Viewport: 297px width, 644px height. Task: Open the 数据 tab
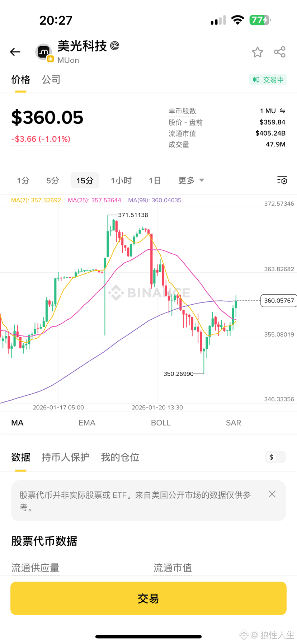(21, 457)
